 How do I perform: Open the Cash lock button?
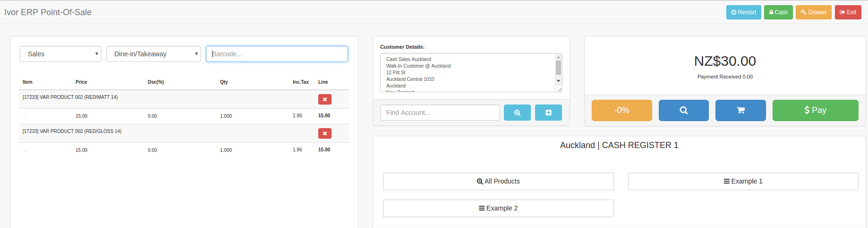pyautogui.click(x=778, y=12)
